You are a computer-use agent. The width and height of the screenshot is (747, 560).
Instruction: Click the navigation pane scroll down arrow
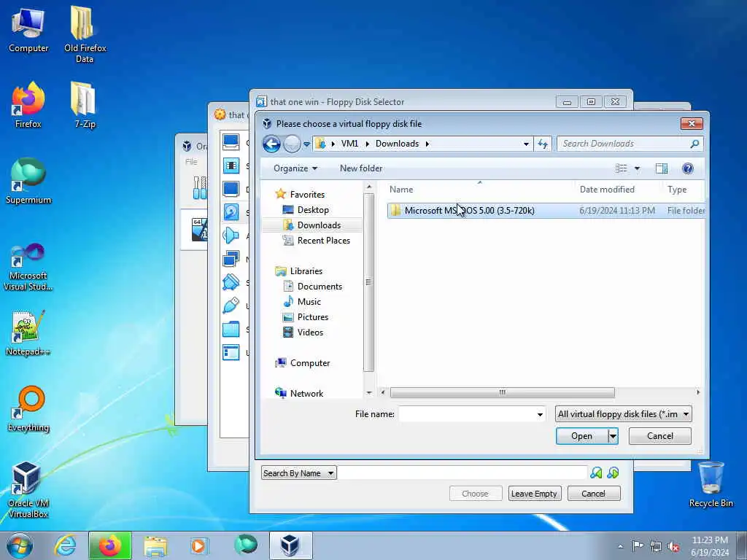(368, 393)
